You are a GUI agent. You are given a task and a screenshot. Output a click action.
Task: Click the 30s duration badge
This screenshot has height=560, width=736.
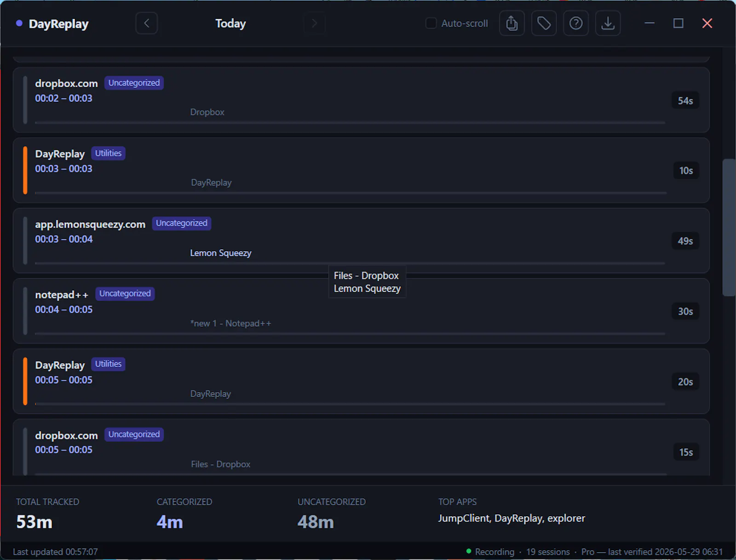tap(685, 312)
